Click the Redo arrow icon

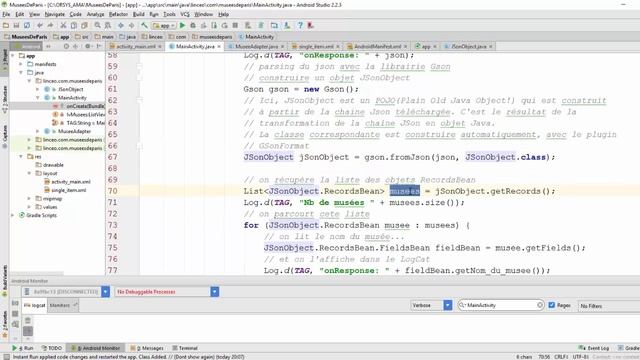coord(50,25)
